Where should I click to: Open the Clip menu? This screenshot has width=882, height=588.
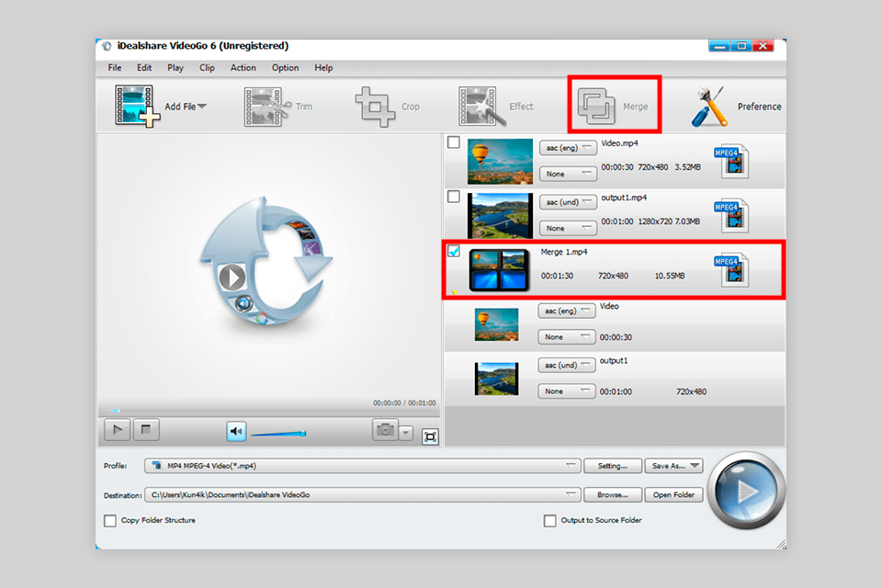coord(207,67)
